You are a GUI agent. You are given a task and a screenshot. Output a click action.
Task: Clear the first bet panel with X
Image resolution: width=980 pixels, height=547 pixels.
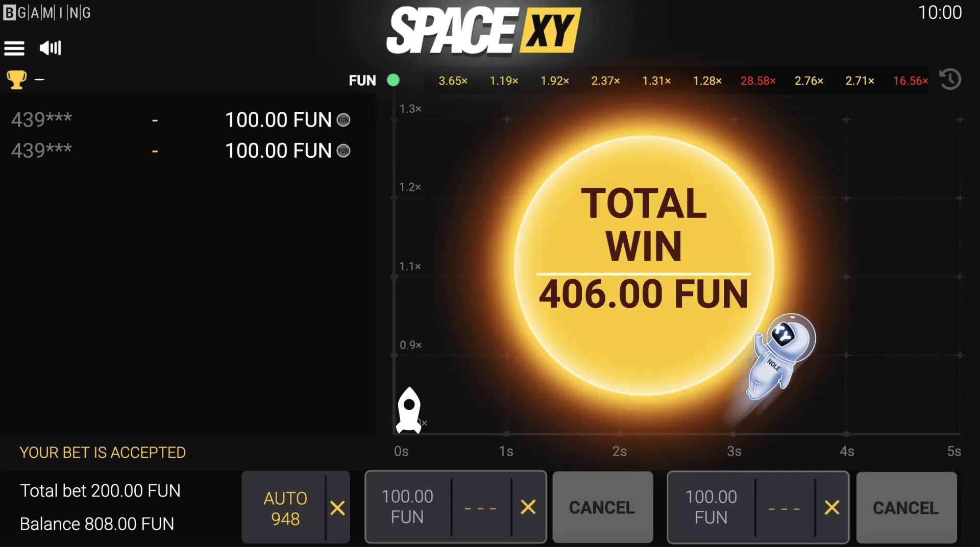[528, 507]
